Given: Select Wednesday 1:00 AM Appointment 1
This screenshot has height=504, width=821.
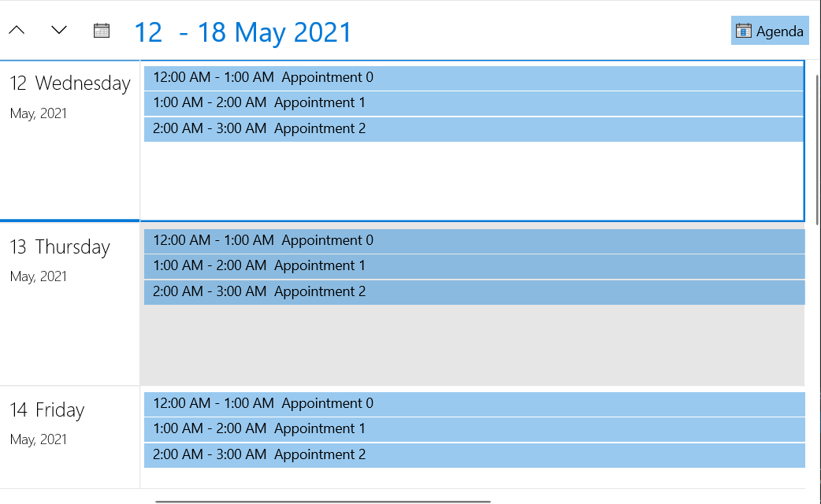Looking at the screenshot, I should pyautogui.click(x=473, y=103).
